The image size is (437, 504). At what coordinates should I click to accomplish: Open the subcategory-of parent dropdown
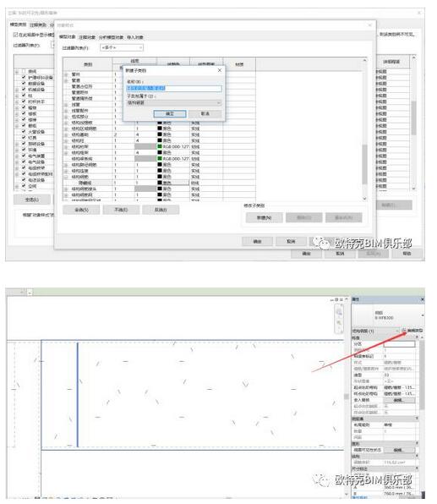click(174, 103)
